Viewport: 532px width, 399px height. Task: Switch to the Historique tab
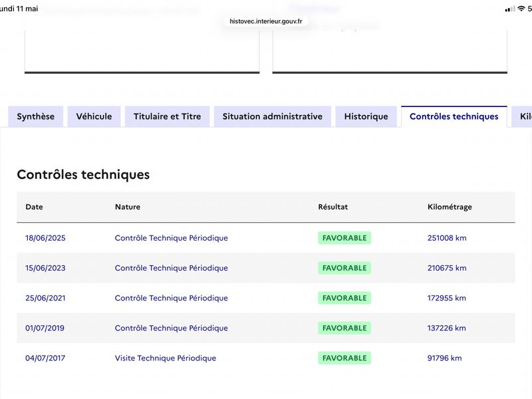tap(366, 116)
